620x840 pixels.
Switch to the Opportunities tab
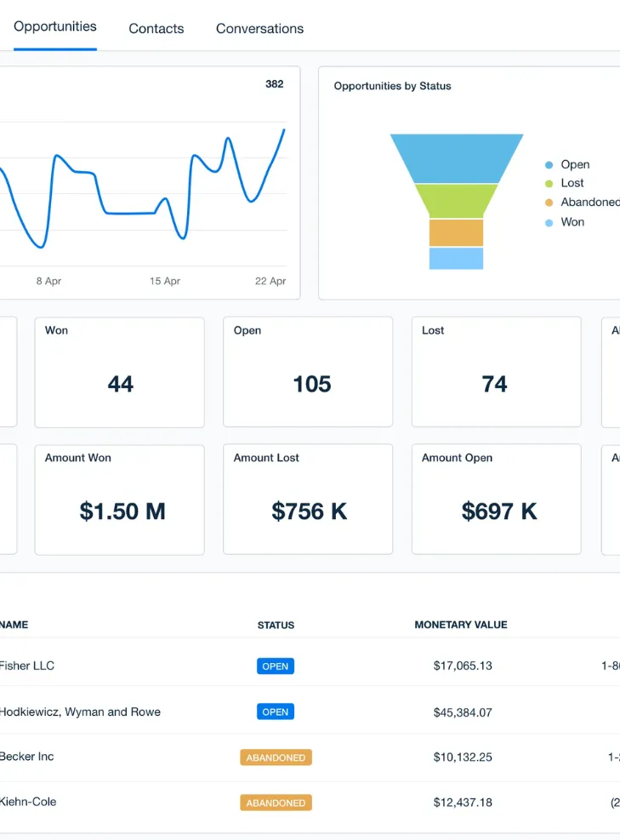click(x=55, y=26)
